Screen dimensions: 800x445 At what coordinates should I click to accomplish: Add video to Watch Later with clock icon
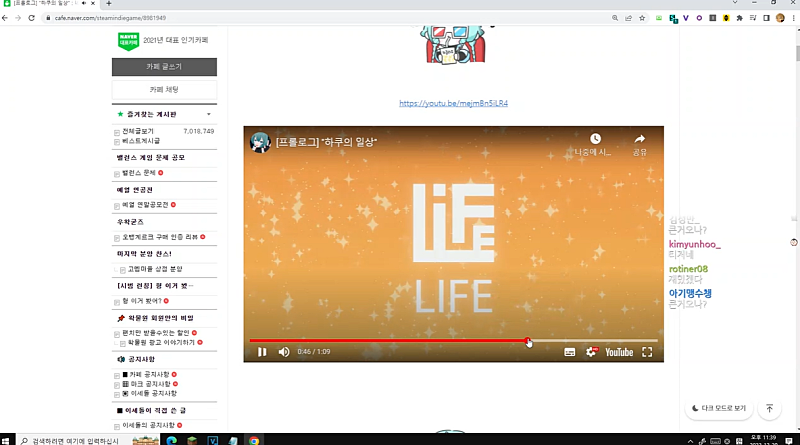click(595, 140)
